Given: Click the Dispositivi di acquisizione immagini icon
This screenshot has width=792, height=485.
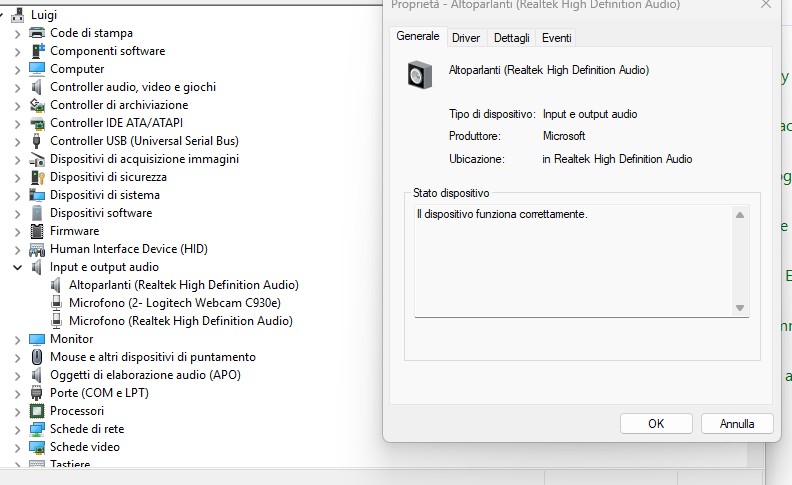Looking at the screenshot, I should (x=37, y=159).
